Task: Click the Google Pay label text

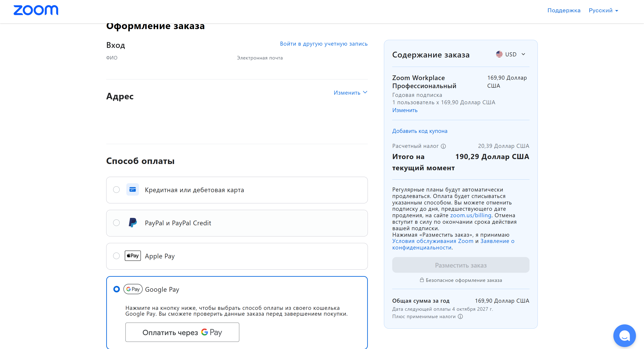Action: coord(162,289)
